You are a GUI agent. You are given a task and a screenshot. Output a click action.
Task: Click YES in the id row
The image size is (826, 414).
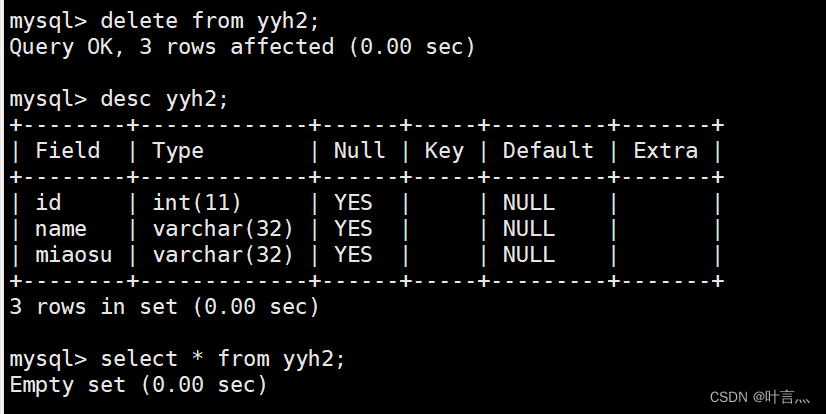[x=353, y=203]
